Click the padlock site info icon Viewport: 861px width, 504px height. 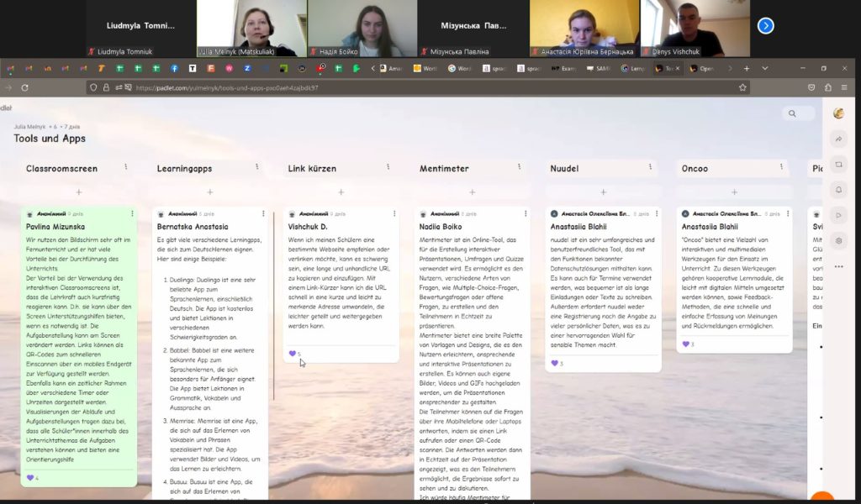click(x=106, y=87)
